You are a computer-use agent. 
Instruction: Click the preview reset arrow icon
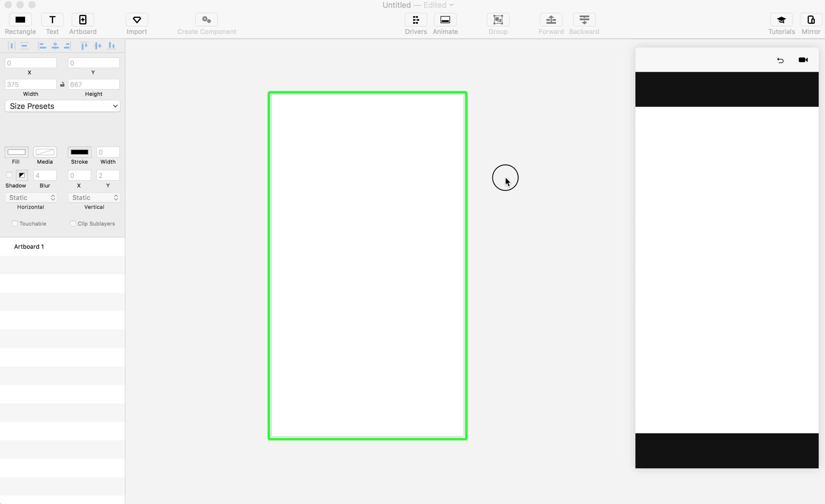[780, 60]
